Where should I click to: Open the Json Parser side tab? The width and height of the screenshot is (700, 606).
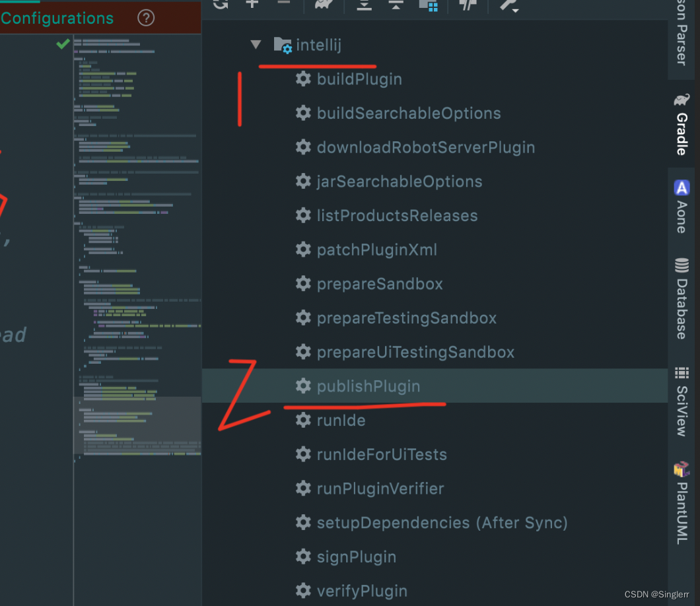pyautogui.click(x=682, y=34)
